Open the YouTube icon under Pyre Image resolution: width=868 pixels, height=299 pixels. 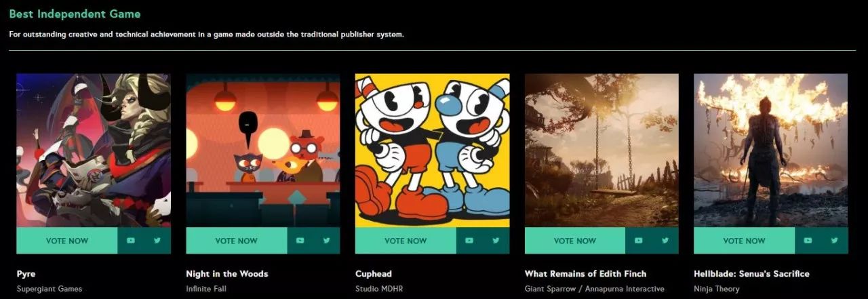click(x=130, y=241)
